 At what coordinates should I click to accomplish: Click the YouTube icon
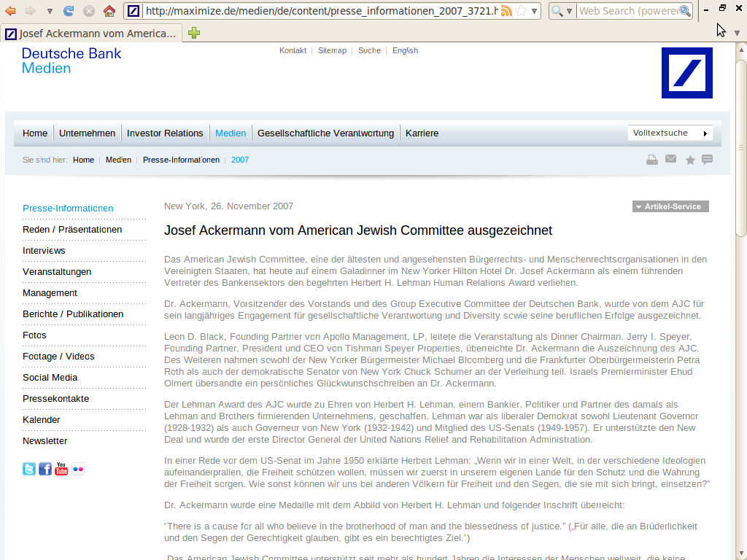click(61, 469)
